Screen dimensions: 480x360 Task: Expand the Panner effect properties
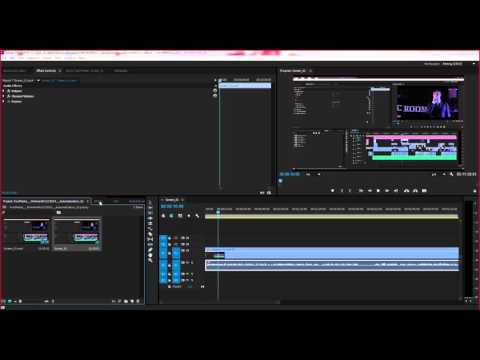click(4, 101)
